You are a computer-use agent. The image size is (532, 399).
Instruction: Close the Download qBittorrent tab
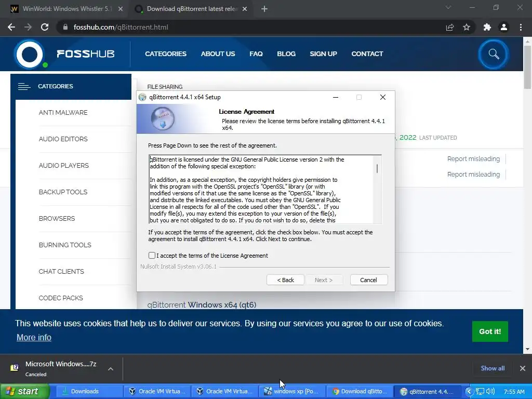click(x=245, y=9)
